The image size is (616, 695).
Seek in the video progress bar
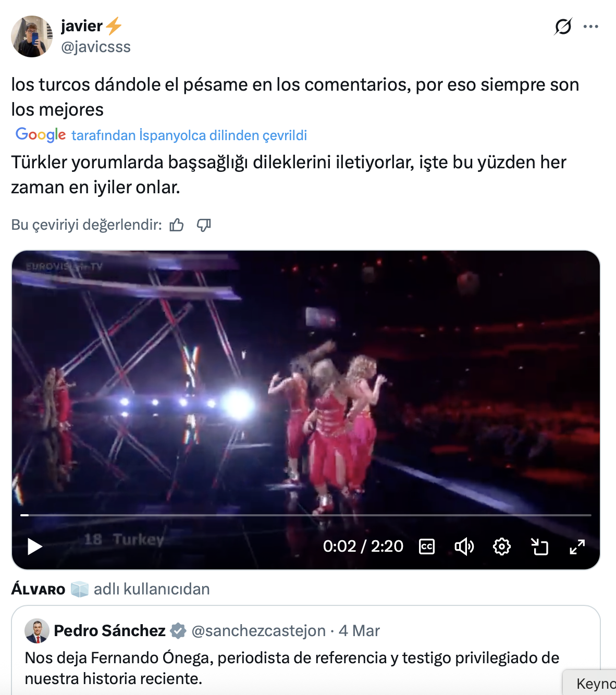pyautogui.click(x=305, y=515)
